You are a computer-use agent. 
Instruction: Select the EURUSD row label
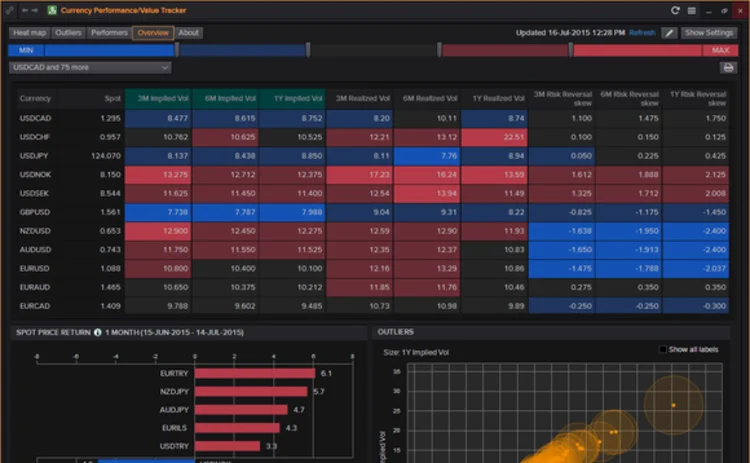tap(34, 268)
